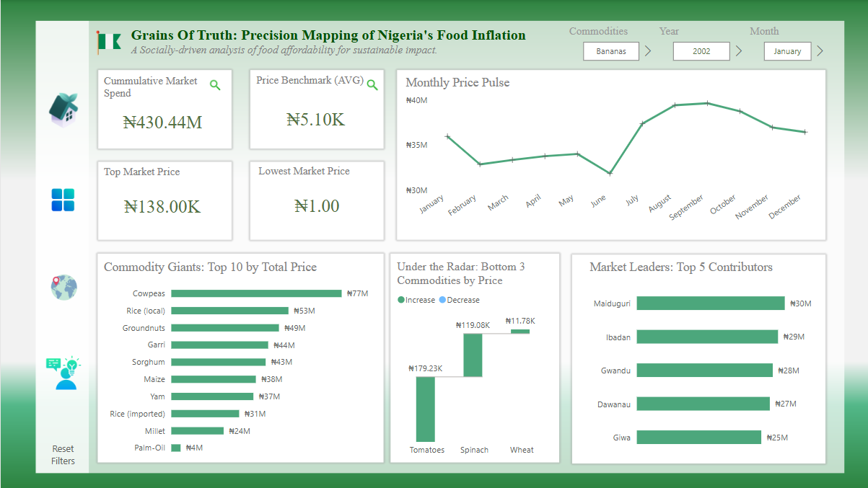Select the Sorghum bar
The height and width of the screenshot is (488, 868).
219,362
